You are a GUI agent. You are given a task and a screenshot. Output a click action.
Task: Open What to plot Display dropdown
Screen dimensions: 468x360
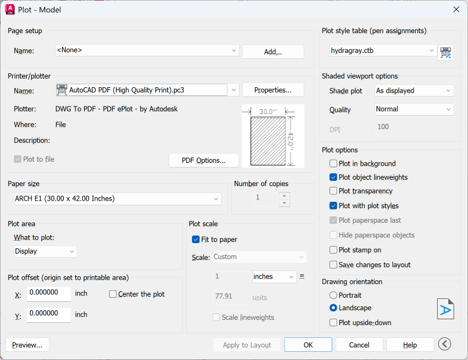pyautogui.click(x=45, y=251)
